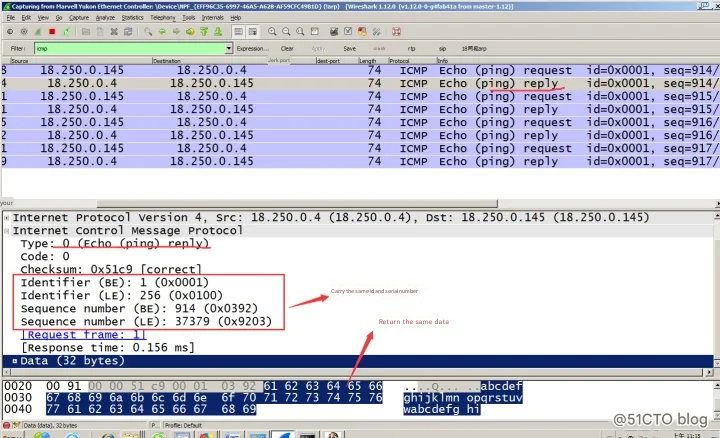The width and height of the screenshot is (720, 438).
Task: Close the capture file X icon
Action: point(114,32)
